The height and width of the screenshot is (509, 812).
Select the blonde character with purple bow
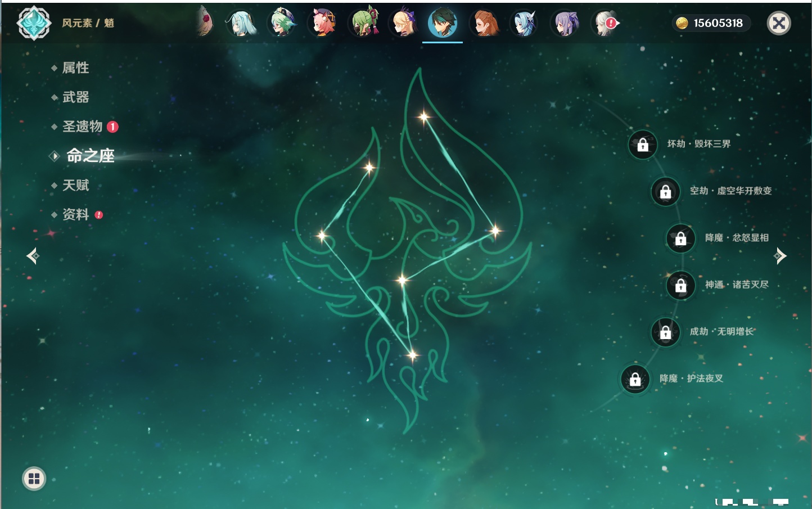[404, 23]
